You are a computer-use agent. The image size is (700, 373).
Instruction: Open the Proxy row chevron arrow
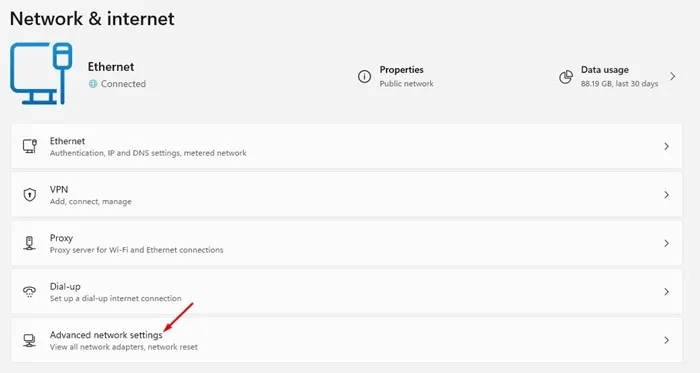(x=666, y=243)
